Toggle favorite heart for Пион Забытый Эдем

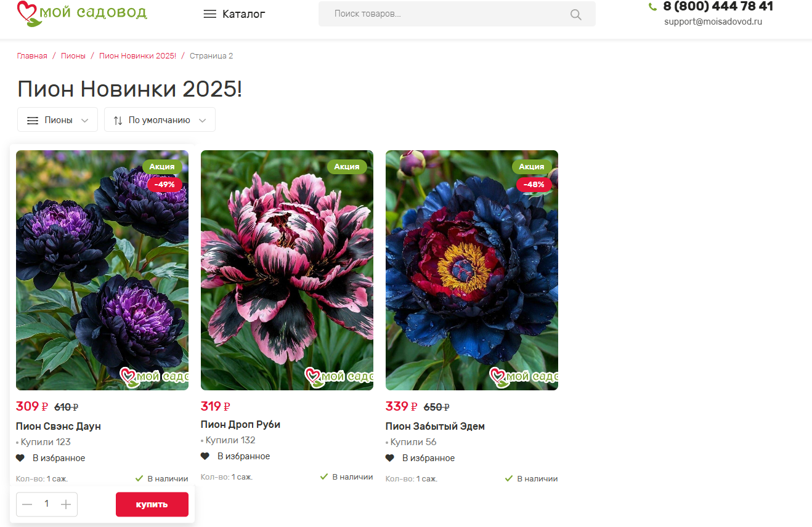(x=390, y=458)
